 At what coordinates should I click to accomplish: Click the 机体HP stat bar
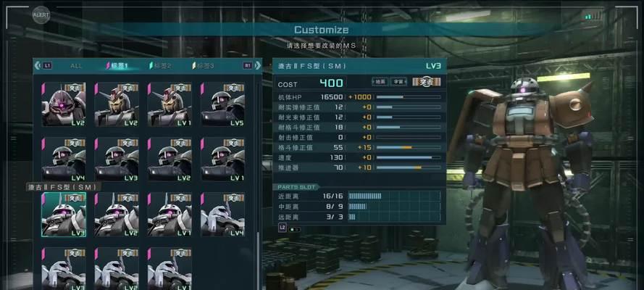coord(409,97)
